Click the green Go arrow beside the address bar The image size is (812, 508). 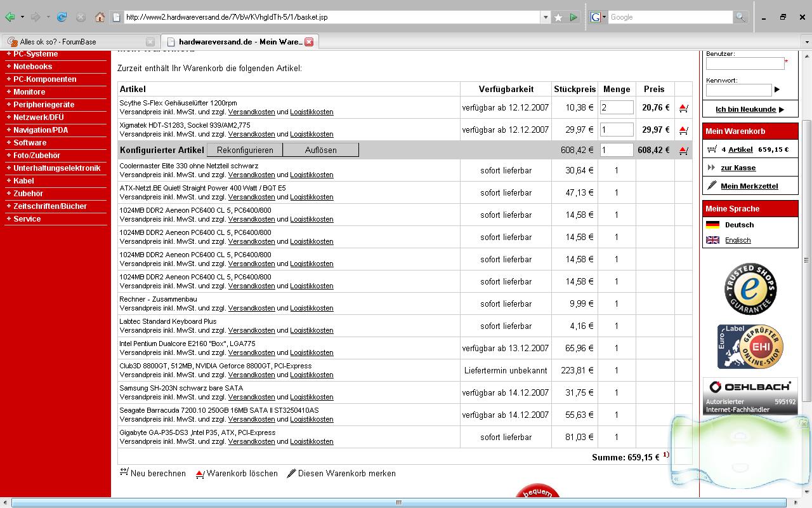coord(573,17)
